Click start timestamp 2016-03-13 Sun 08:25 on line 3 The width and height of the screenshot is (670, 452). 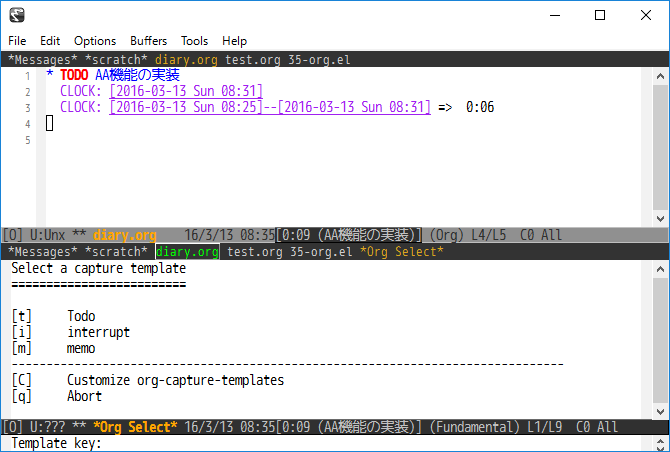tap(186, 107)
